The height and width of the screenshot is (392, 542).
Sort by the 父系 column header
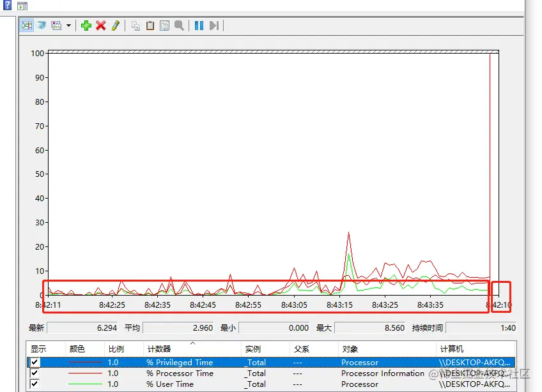pos(302,349)
